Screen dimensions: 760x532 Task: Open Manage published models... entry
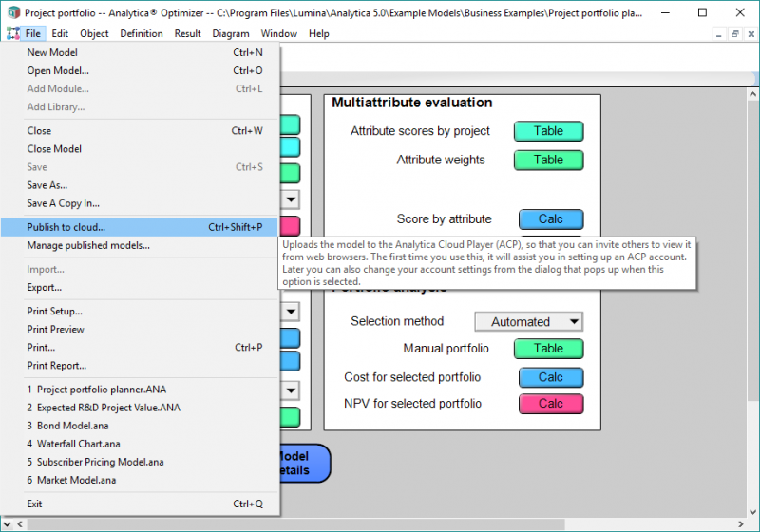click(x=140, y=245)
